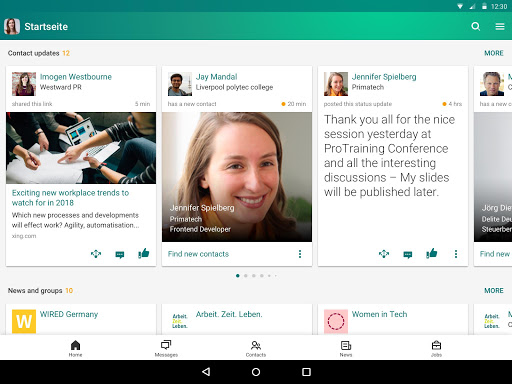512x384 pixels.
Task: Open News tab
Action: click(346, 348)
